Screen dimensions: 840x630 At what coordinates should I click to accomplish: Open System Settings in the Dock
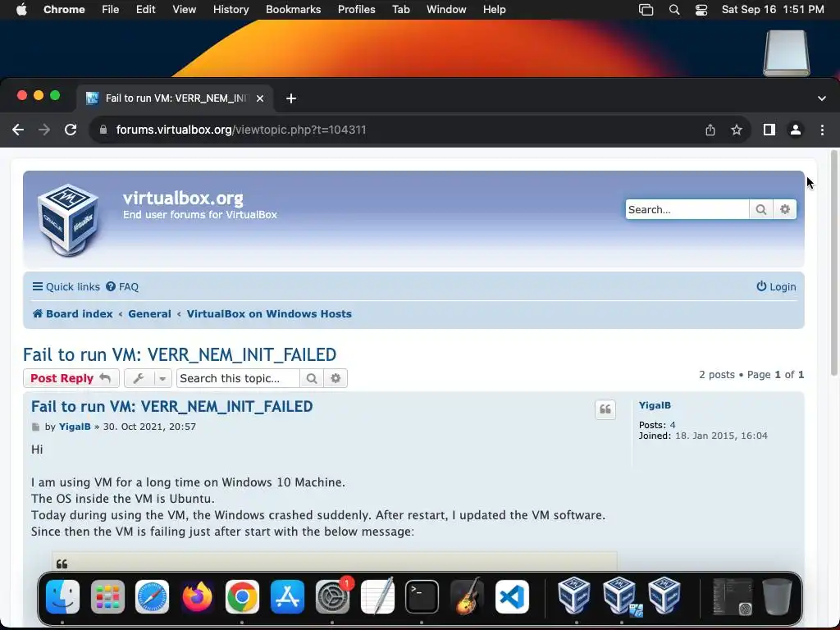point(332,597)
